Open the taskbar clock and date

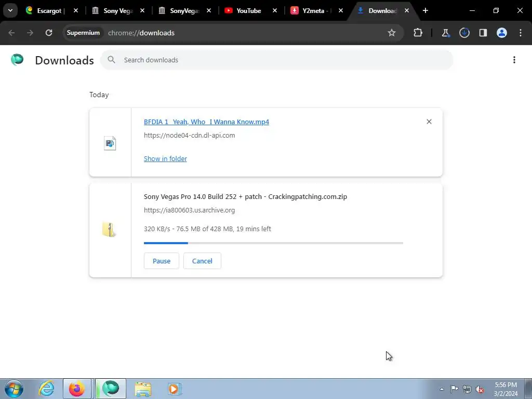[x=506, y=389]
